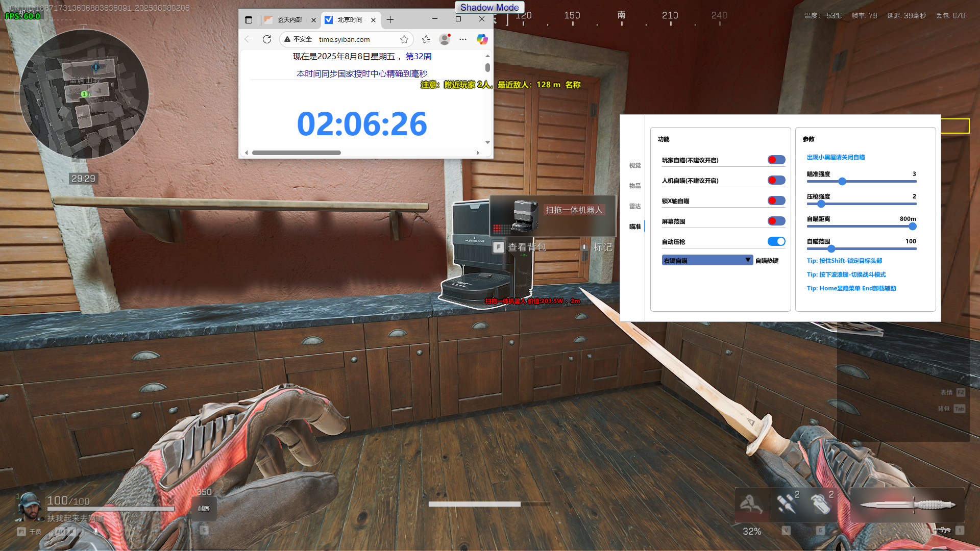The height and width of the screenshot is (551, 980).
Task: Toggle the 屏幕范围 switch
Action: (x=776, y=221)
